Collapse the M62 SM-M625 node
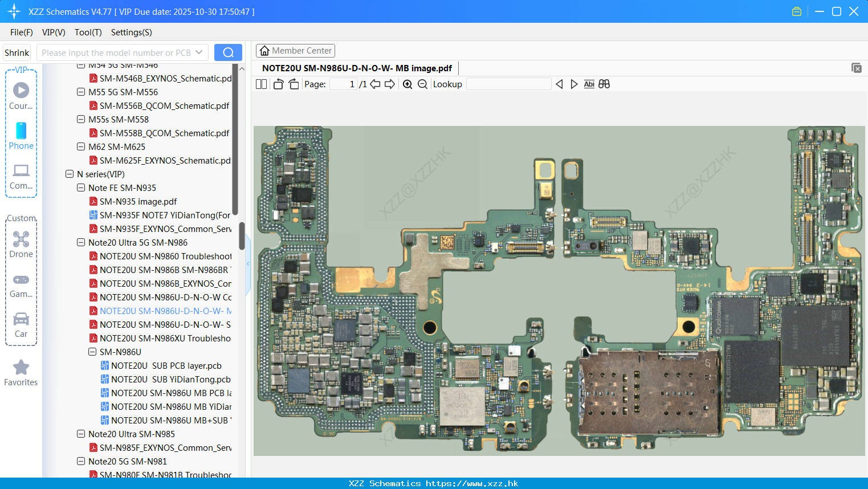The width and height of the screenshot is (868, 489). click(x=81, y=146)
